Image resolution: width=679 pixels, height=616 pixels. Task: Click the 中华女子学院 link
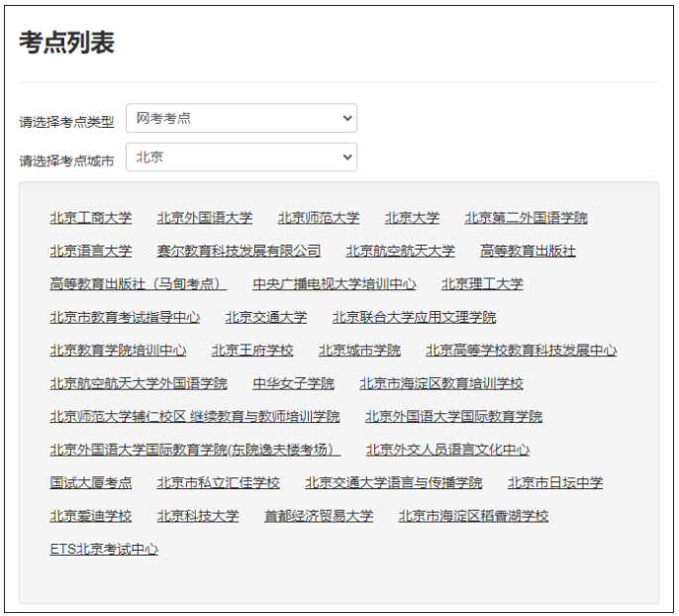coord(293,383)
